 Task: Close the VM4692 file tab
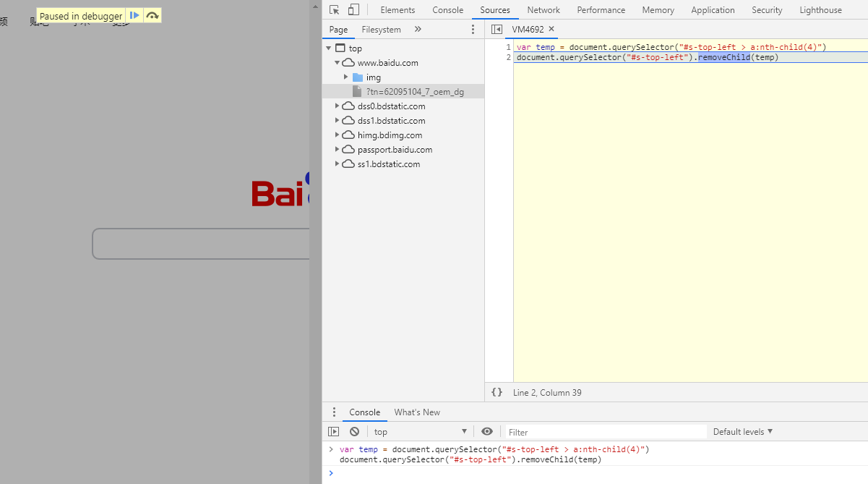(x=551, y=29)
